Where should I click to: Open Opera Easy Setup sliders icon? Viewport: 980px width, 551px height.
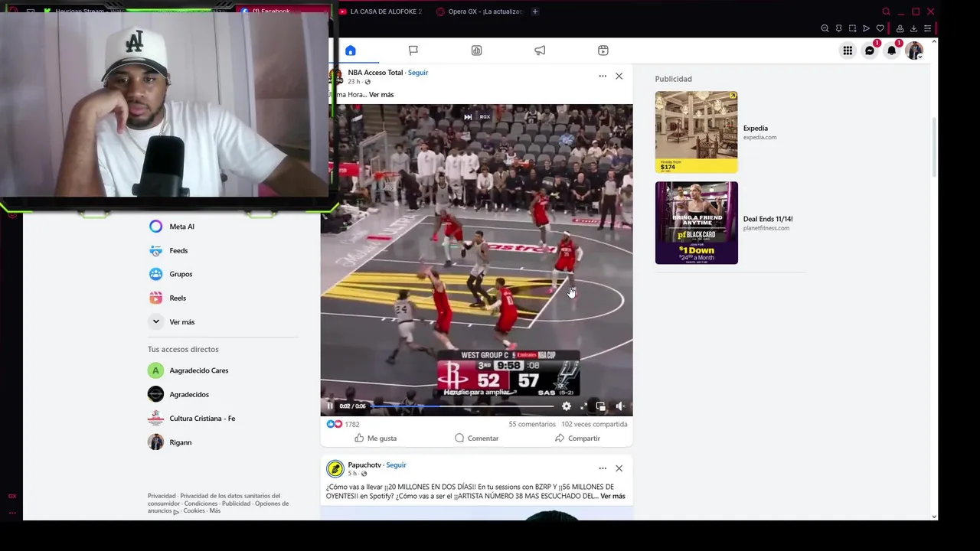(927, 28)
